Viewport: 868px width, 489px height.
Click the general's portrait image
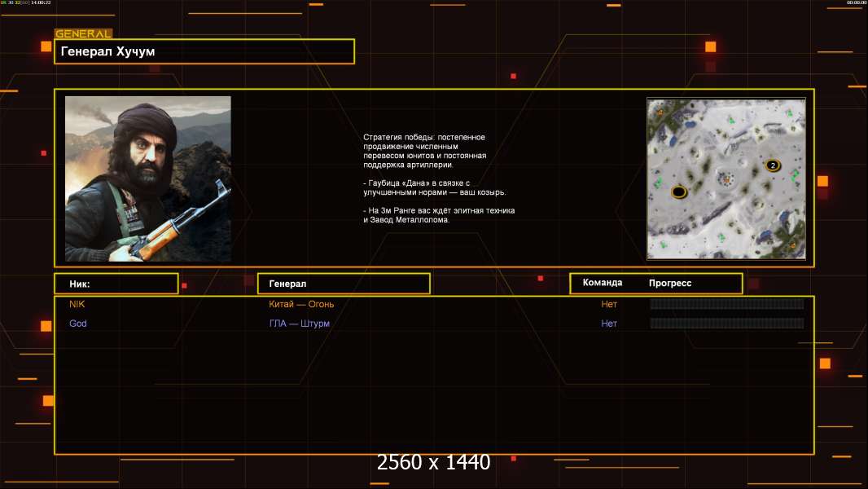[x=147, y=178]
